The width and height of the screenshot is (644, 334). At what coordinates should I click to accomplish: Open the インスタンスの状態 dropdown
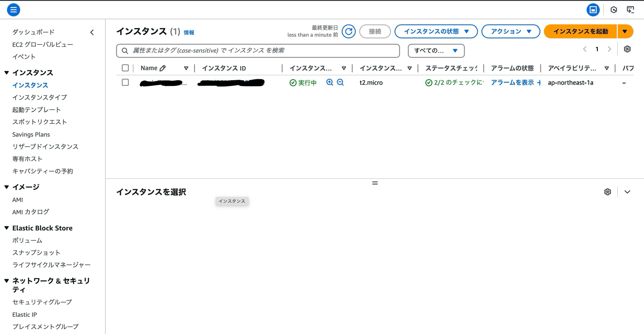click(436, 32)
